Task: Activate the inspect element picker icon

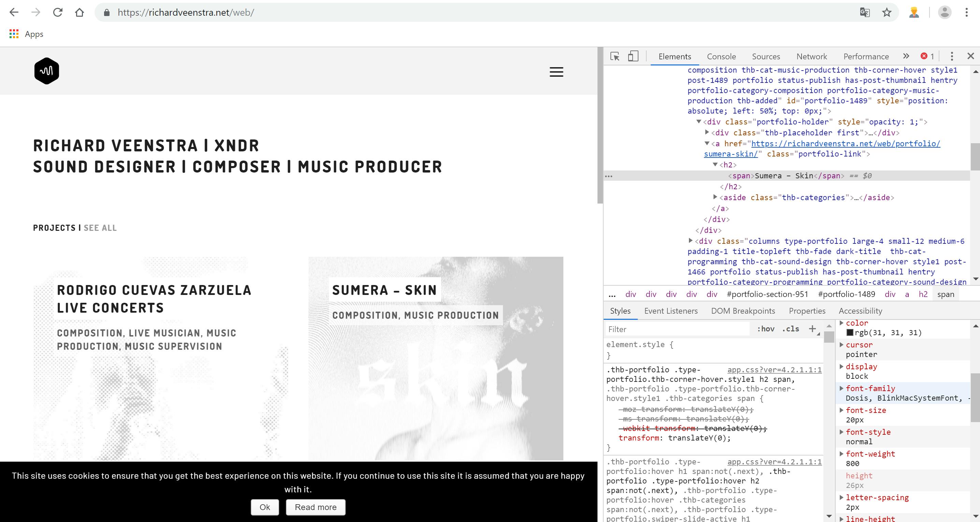Action: coord(615,56)
